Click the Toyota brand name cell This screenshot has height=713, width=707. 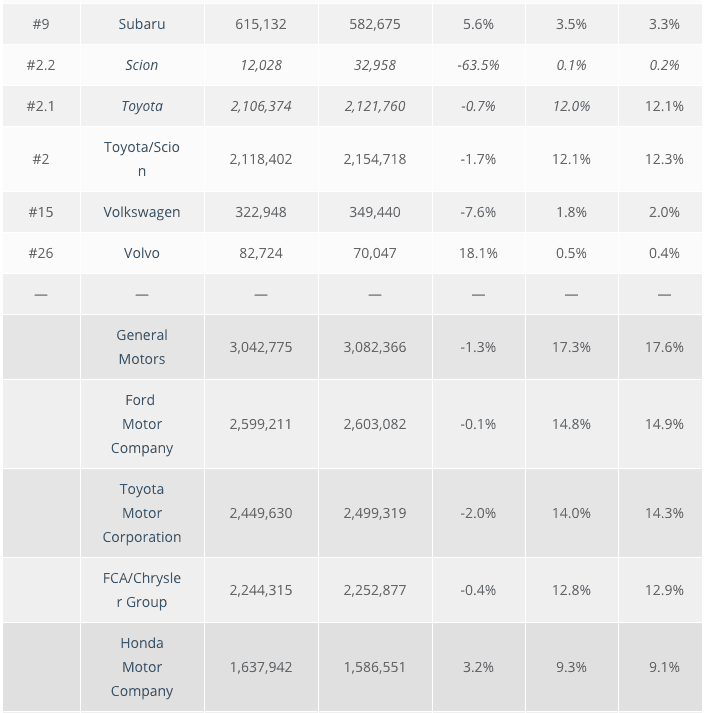(x=142, y=106)
